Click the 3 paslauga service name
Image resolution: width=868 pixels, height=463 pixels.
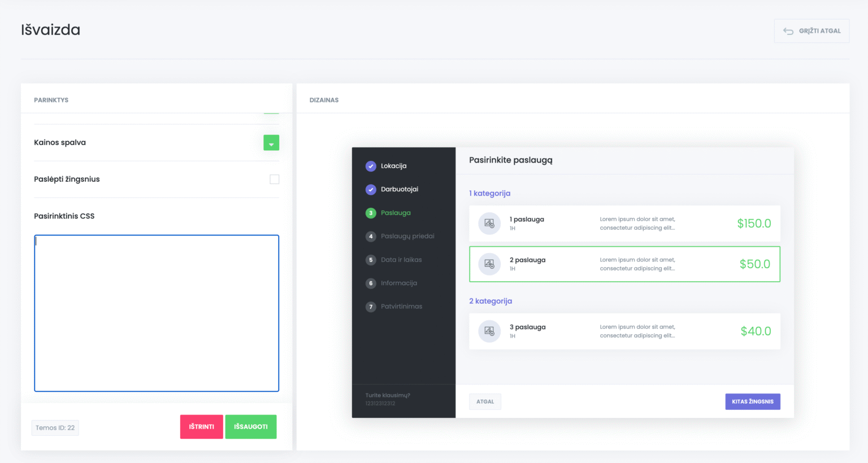tap(528, 327)
